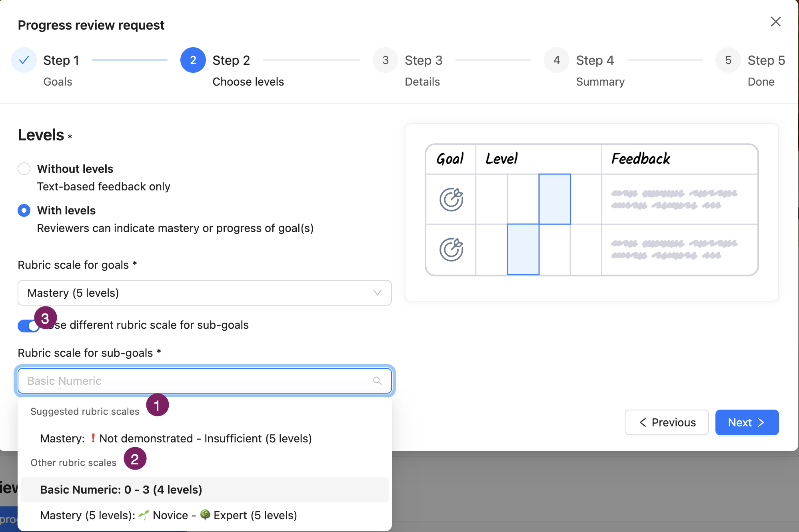The width and height of the screenshot is (799, 532).
Task: Toggle different rubric scale for sub-goals switch
Action: pyautogui.click(x=28, y=326)
